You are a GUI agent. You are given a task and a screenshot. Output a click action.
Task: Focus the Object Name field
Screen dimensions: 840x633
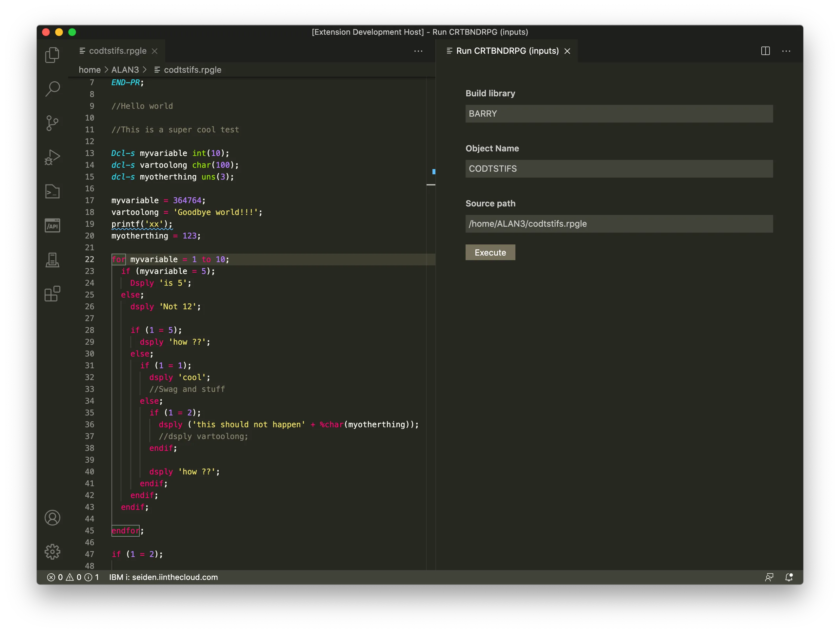(x=619, y=169)
